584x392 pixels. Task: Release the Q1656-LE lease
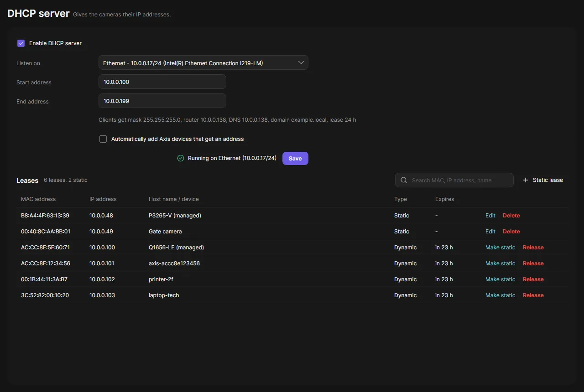coord(533,248)
